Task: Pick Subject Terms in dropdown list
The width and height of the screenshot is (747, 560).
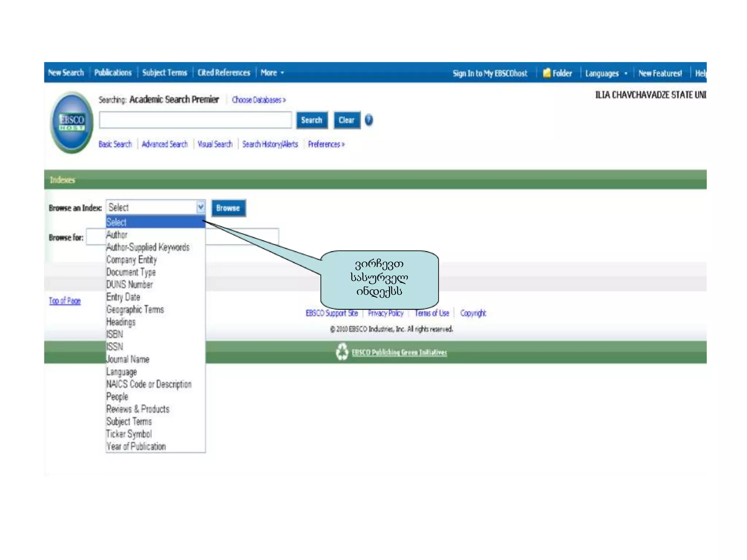Action: coord(129,422)
